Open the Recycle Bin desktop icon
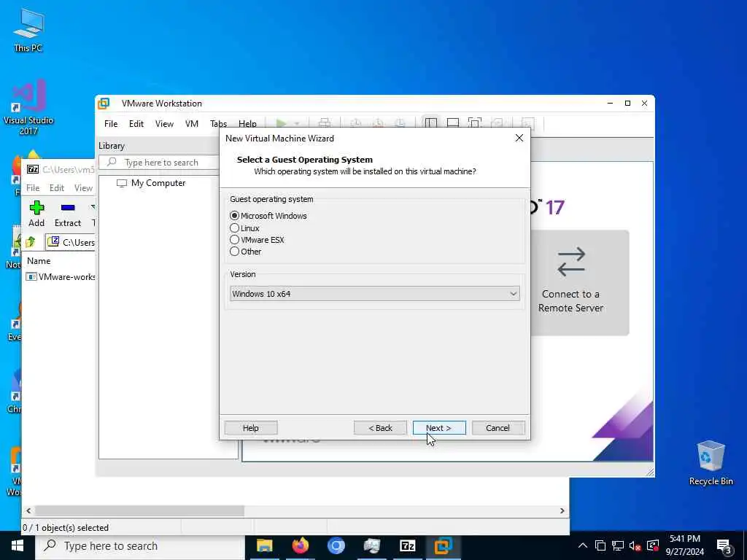The height and width of the screenshot is (560, 747). [x=711, y=463]
